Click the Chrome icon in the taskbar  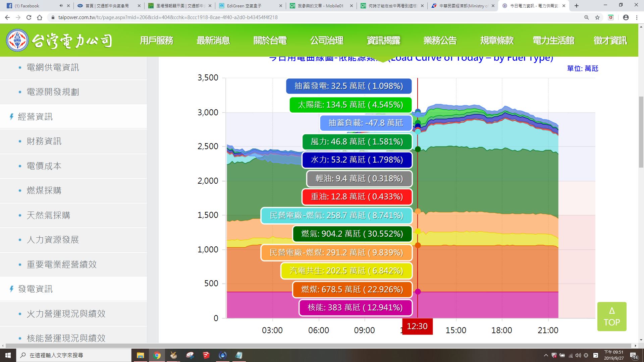click(x=157, y=355)
